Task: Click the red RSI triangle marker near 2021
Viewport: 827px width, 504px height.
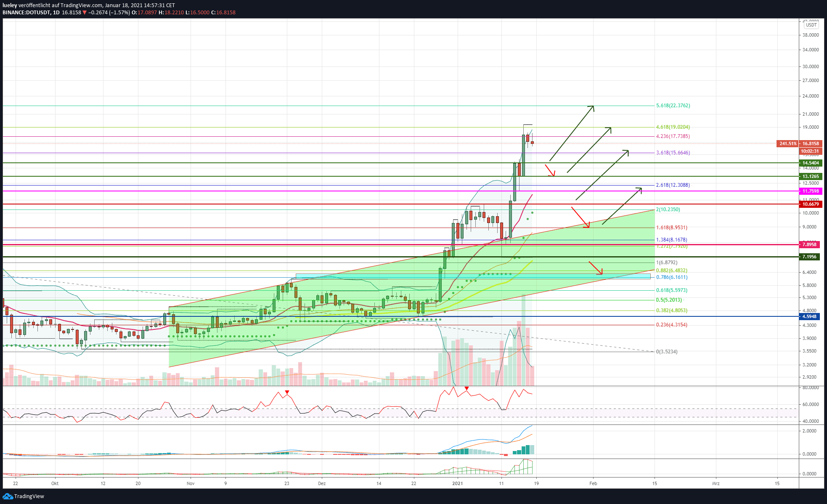Action: click(x=467, y=388)
